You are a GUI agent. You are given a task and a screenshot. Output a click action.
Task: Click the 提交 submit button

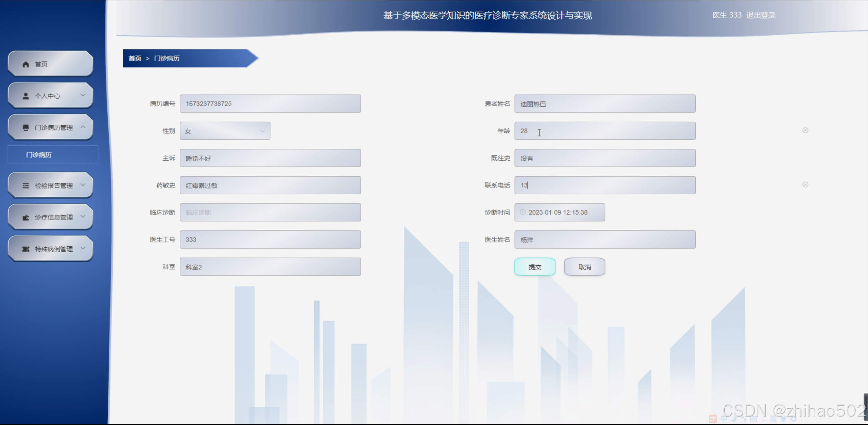point(535,267)
